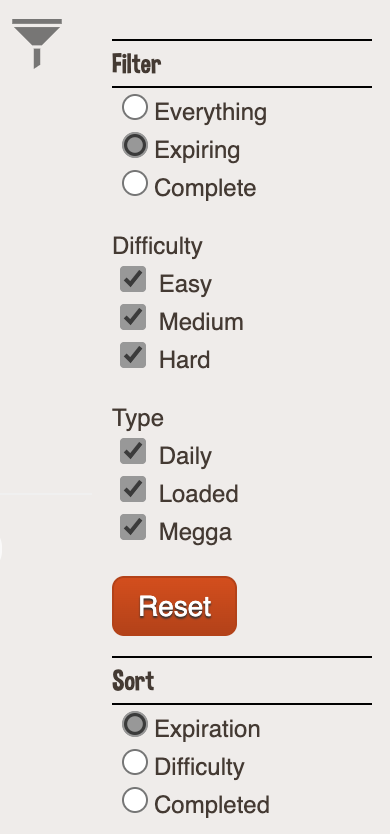Click the Difficulty group label
Viewport: 390px width, 834px height.
pyautogui.click(x=157, y=246)
